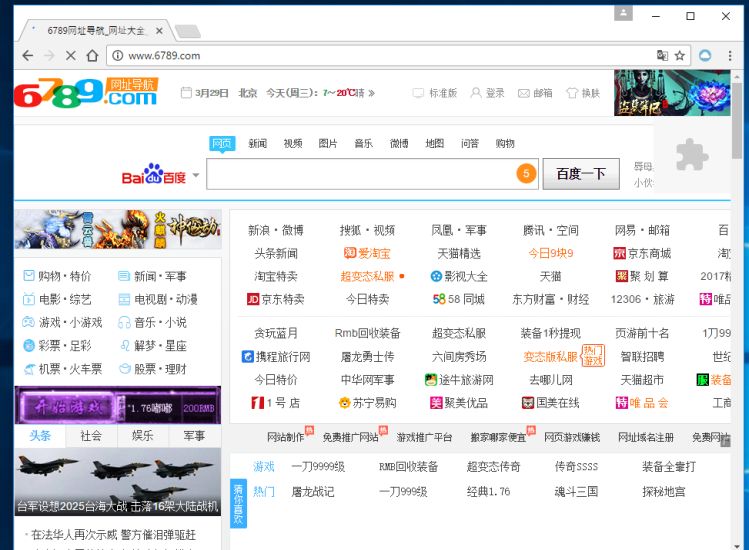Click the 猜你喜欢 side label
This screenshot has width=749, height=550.
(238, 503)
